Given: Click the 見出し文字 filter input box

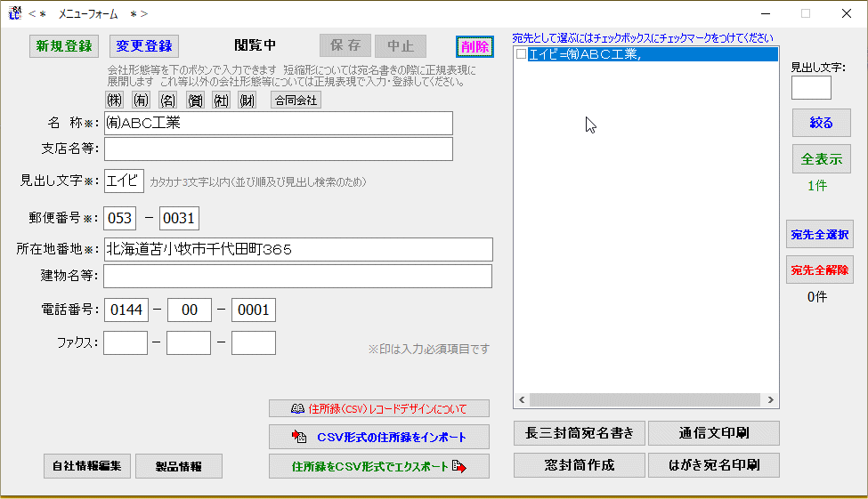Looking at the screenshot, I should 810,87.
